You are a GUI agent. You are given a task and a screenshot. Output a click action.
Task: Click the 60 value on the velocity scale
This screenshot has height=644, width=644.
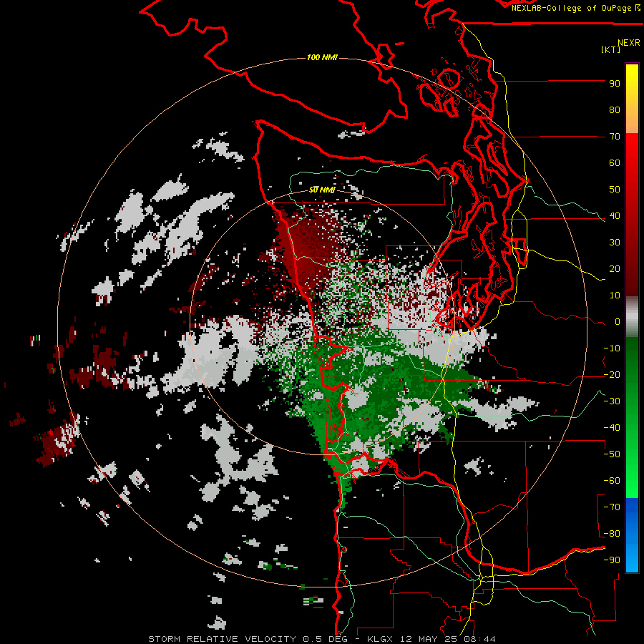615,163
